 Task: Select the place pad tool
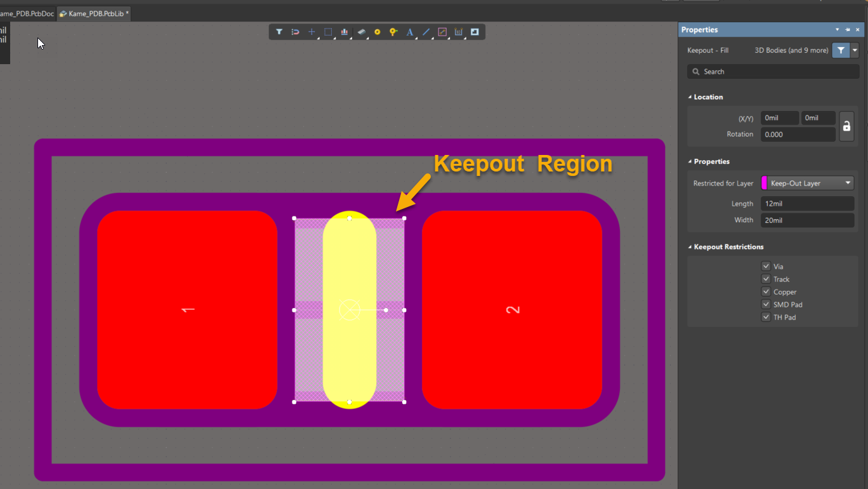tap(377, 32)
